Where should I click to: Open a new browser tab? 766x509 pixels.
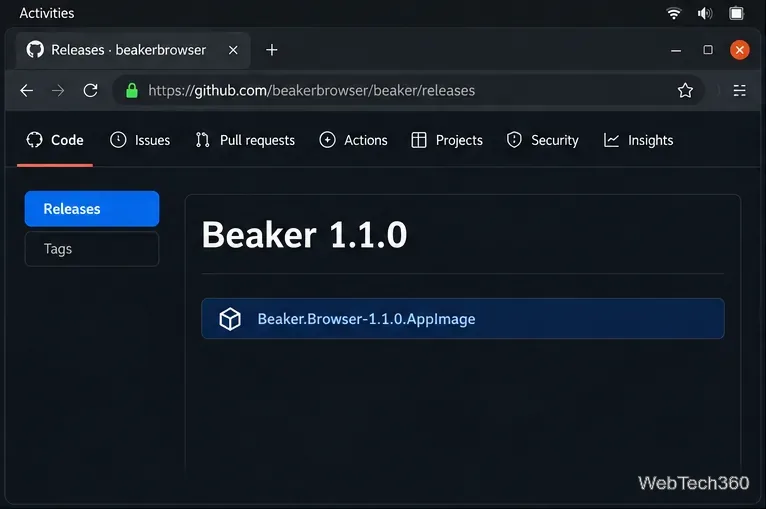[x=272, y=50]
